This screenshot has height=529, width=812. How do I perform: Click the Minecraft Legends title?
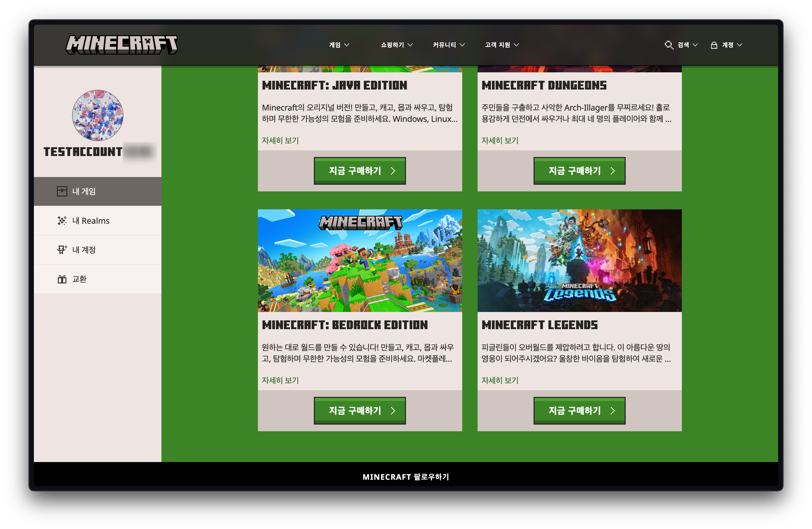(x=540, y=325)
